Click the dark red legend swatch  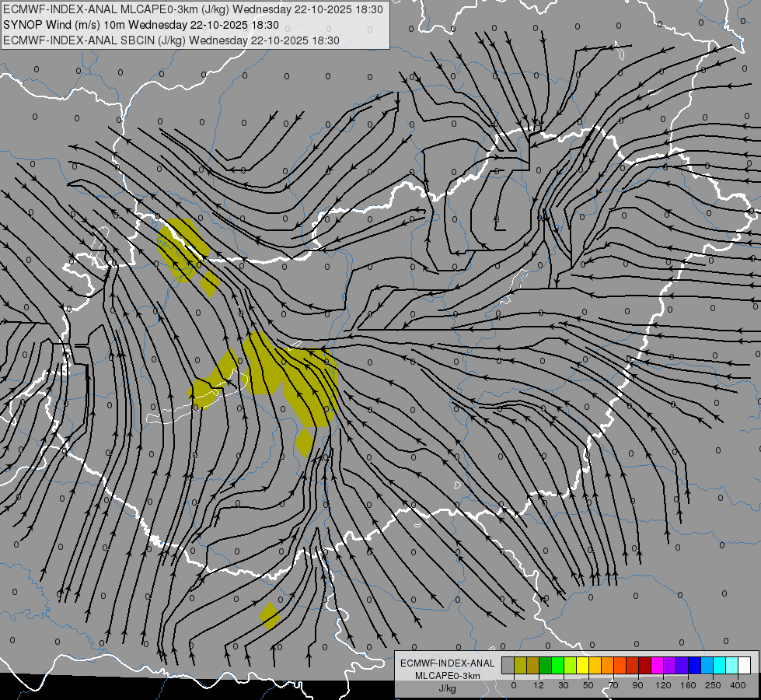coord(645,665)
